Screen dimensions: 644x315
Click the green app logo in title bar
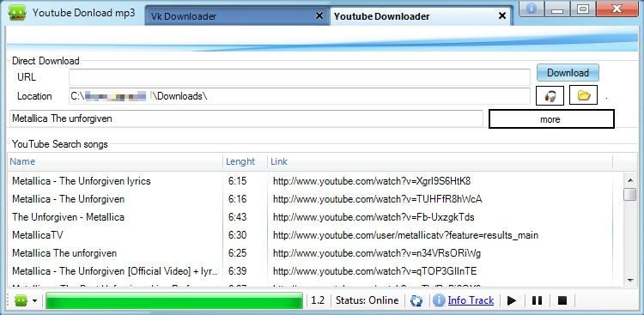click(17, 13)
